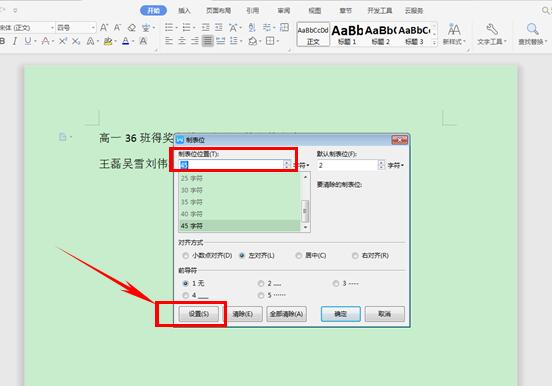The image size is (552, 386).
Task: Open the line spacing dropdown arrow
Action: (241, 42)
